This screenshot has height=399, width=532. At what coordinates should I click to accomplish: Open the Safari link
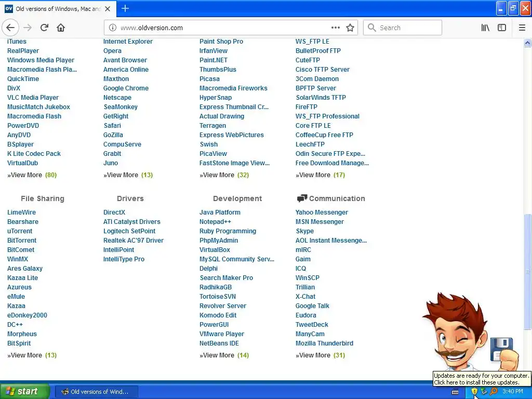pyautogui.click(x=112, y=126)
